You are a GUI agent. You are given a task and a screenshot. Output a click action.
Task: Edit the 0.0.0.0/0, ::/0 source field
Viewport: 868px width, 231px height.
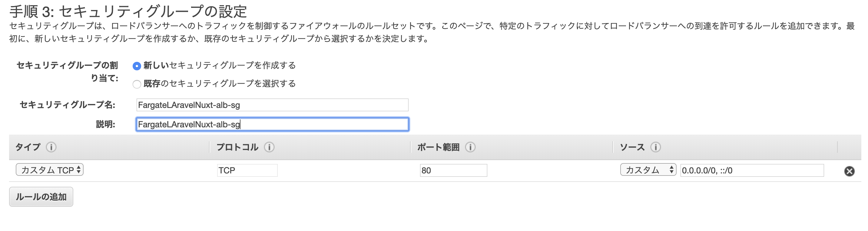pyautogui.click(x=752, y=170)
